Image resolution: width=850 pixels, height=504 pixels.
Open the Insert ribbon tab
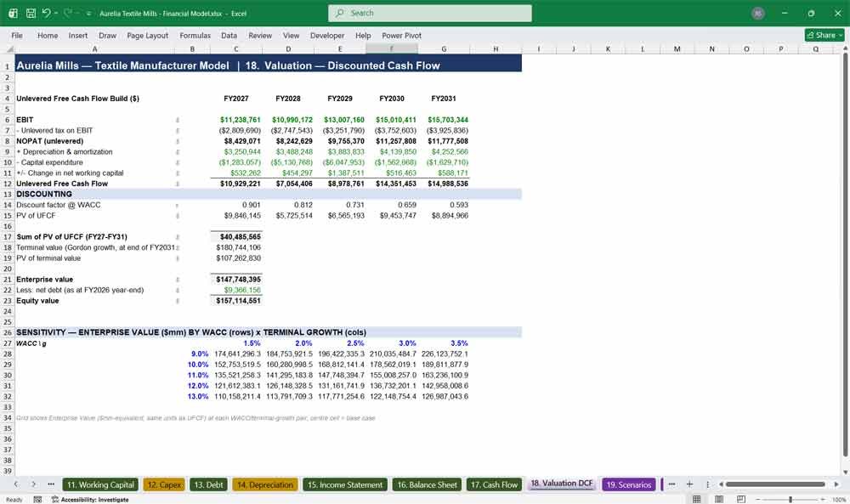(78, 35)
